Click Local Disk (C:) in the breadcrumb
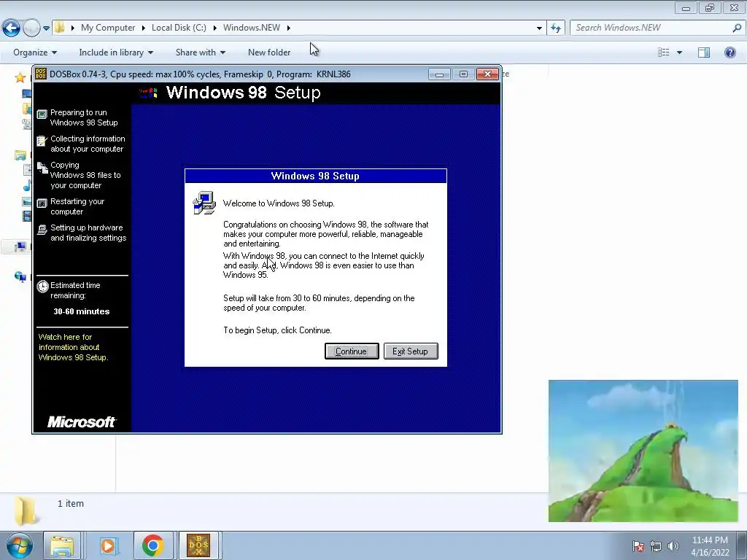This screenshot has height=560, width=747. 179,28
